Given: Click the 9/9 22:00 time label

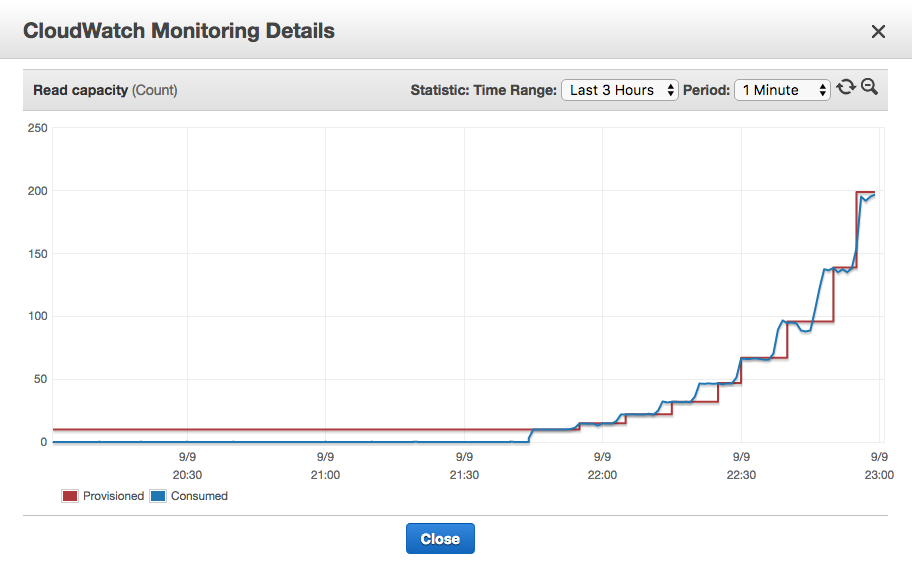Looking at the screenshot, I should tap(602, 466).
